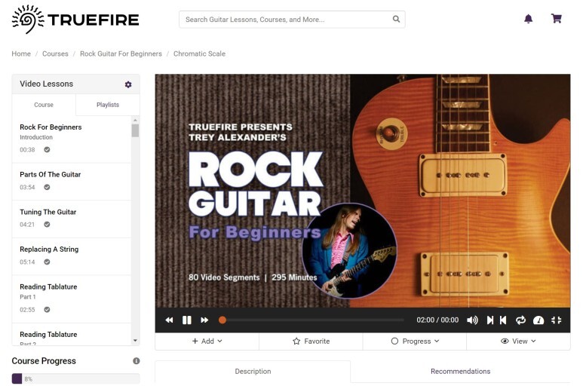Screen dimensions: 583x392
Task: Click the Course Progress info icon
Action: pyautogui.click(x=137, y=361)
